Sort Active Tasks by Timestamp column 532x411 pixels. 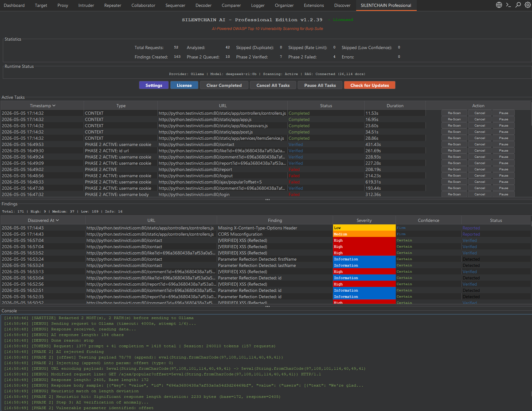(43, 106)
